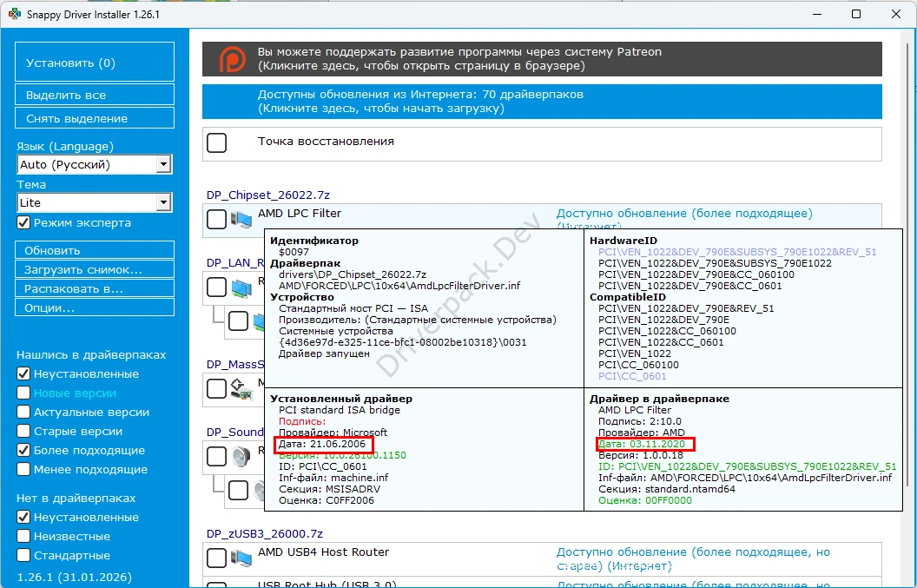Check the driver checkbox in the DP_MassS group
The width and height of the screenshot is (917, 588).
click(216, 388)
